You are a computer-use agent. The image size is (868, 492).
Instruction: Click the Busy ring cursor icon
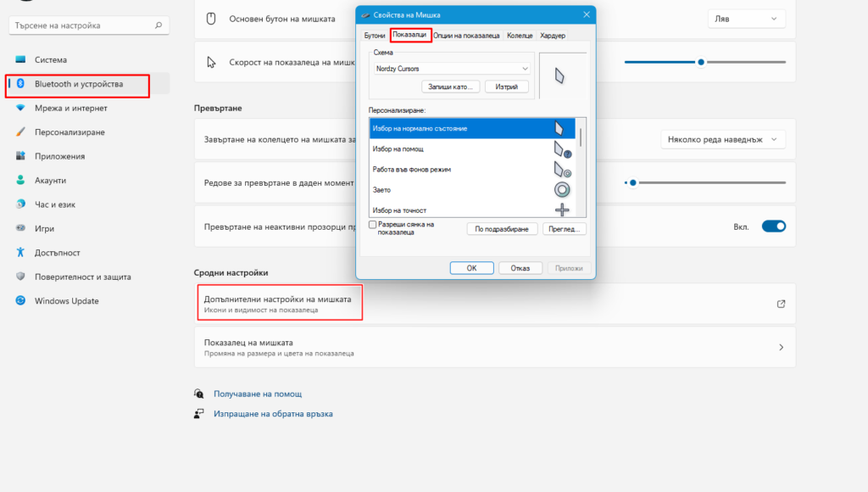pos(562,190)
